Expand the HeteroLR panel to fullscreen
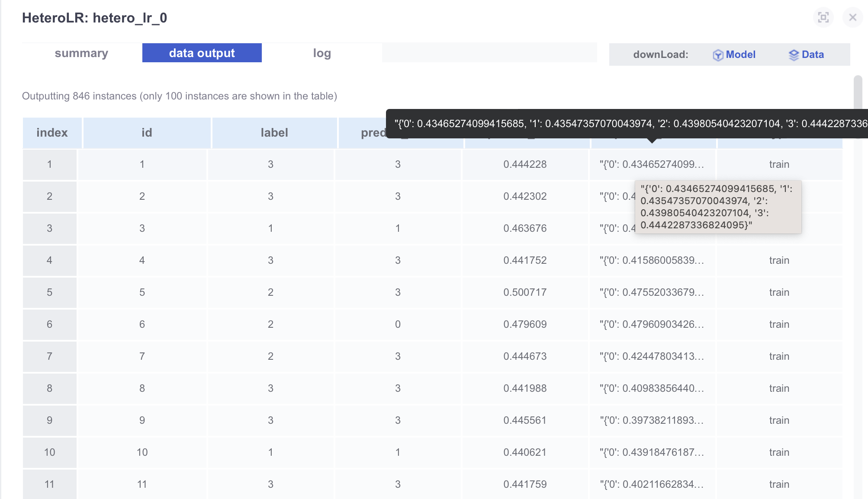The image size is (868, 499). pos(823,17)
